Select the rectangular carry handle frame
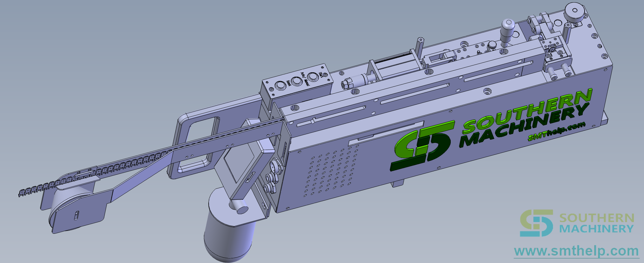The height and width of the screenshot is (263, 644). 196,145
